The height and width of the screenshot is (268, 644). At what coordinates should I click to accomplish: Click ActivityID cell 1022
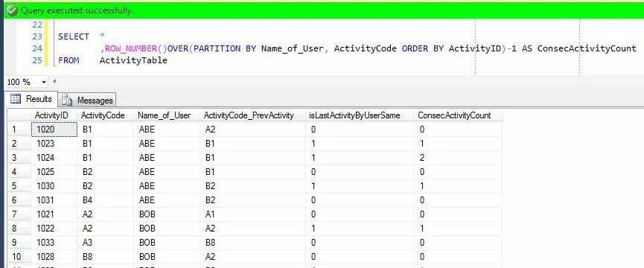(x=54, y=229)
